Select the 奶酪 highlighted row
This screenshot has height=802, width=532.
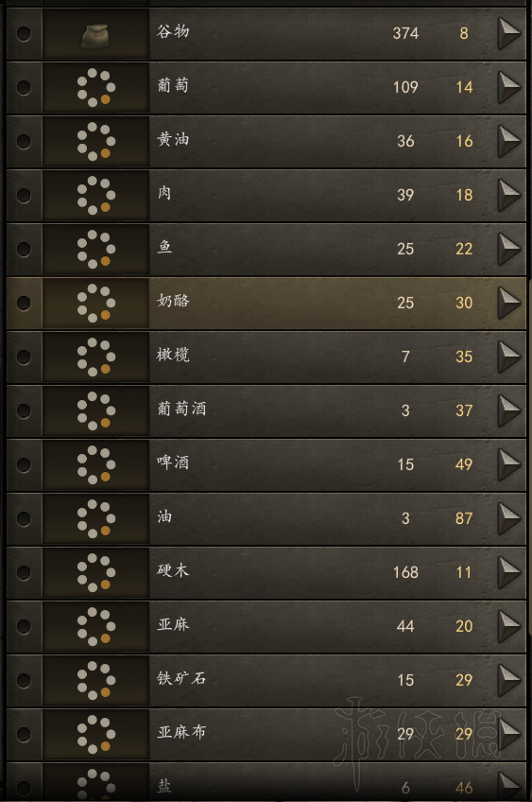pos(266,303)
